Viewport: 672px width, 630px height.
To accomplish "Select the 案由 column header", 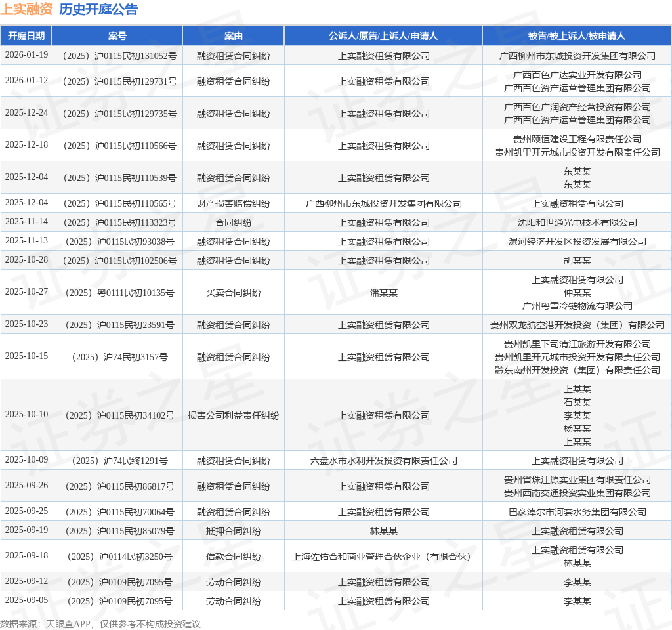I will click(x=233, y=36).
